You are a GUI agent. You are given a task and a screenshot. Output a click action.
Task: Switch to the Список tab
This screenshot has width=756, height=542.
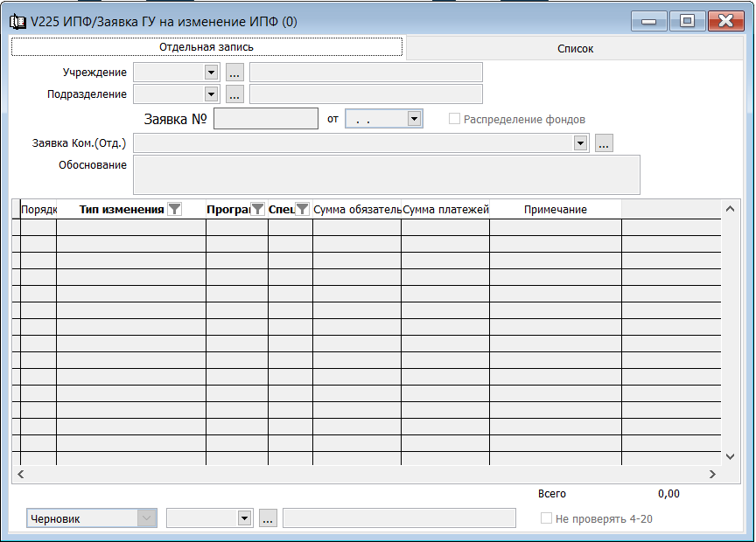point(575,49)
